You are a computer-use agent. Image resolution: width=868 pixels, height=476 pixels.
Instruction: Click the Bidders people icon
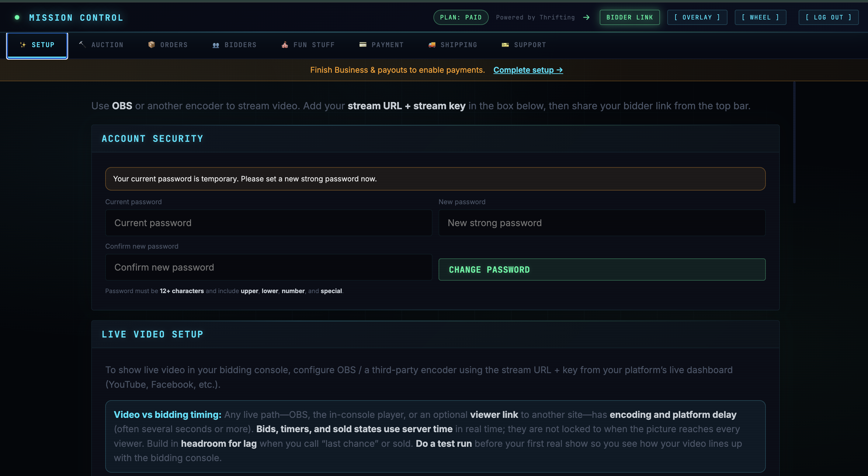click(216, 44)
